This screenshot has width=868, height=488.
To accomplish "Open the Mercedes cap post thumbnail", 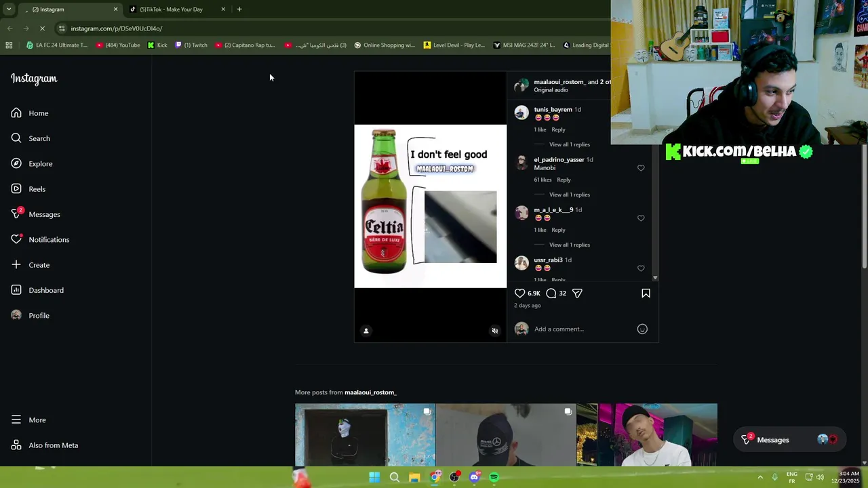I will coord(506,434).
